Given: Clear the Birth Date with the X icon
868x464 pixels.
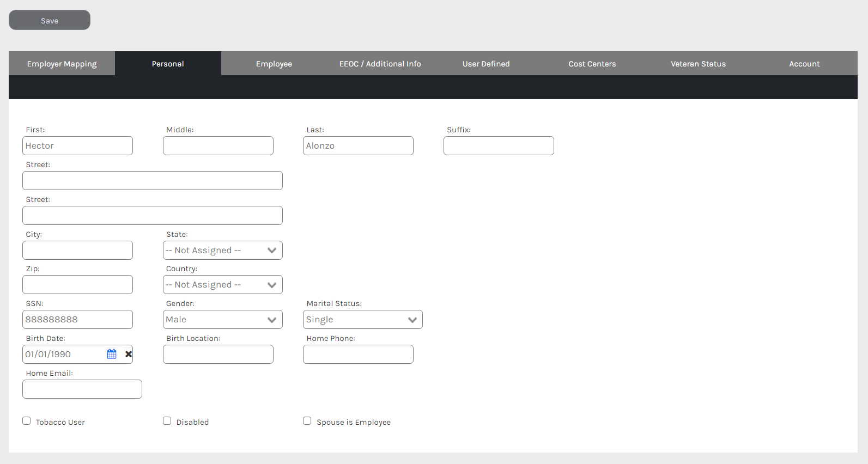Looking at the screenshot, I should coord(129,354).
